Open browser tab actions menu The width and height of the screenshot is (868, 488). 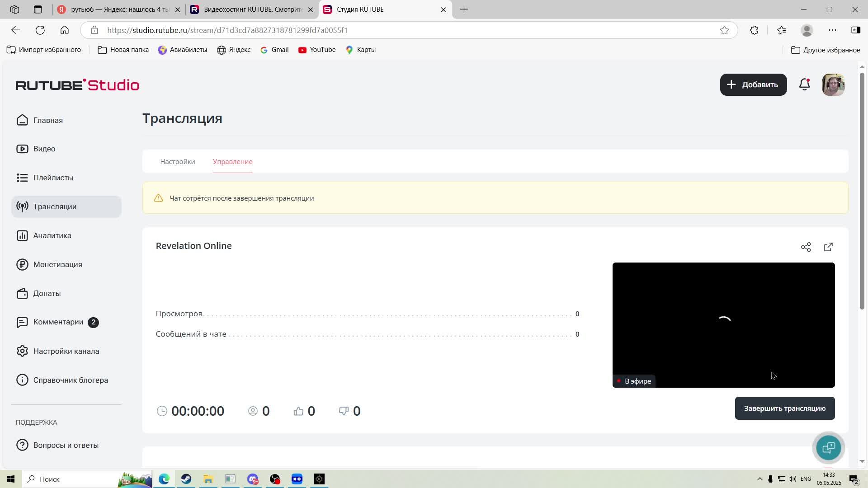click(x=38, y=9)
